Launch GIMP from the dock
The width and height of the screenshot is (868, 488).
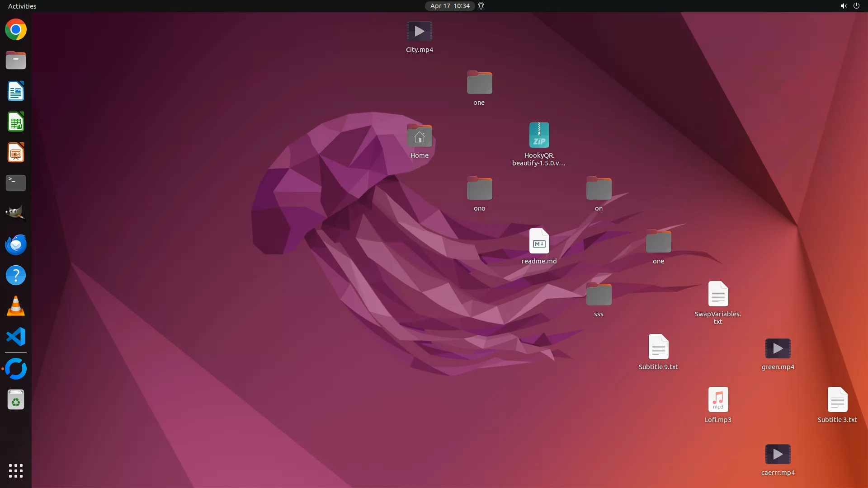click(x=16, y=213)
